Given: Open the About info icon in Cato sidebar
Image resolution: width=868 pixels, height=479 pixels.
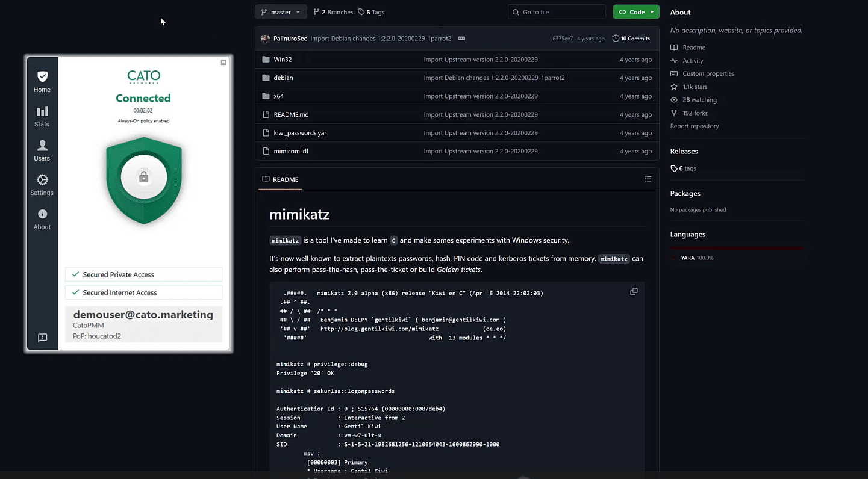Looking at the screenshot, I should [42, 219].
